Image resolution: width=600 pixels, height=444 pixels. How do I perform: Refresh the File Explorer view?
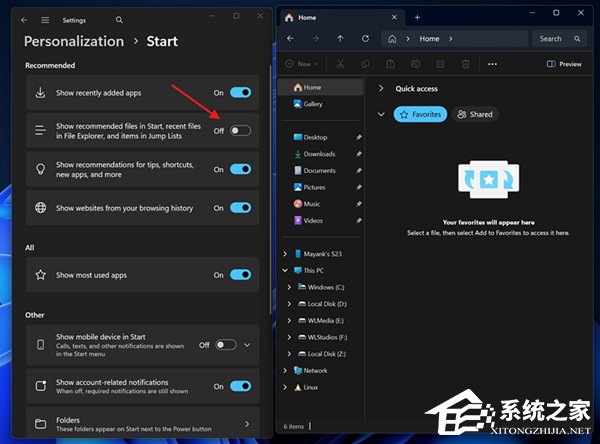pos(365,39)
